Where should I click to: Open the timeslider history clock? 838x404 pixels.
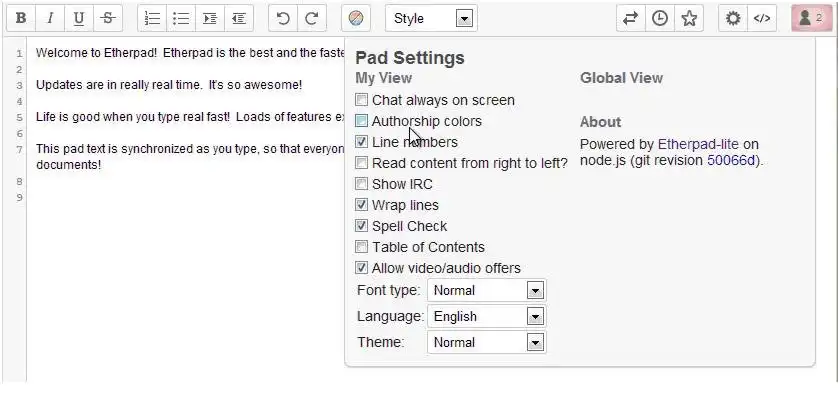click(660, 18)
